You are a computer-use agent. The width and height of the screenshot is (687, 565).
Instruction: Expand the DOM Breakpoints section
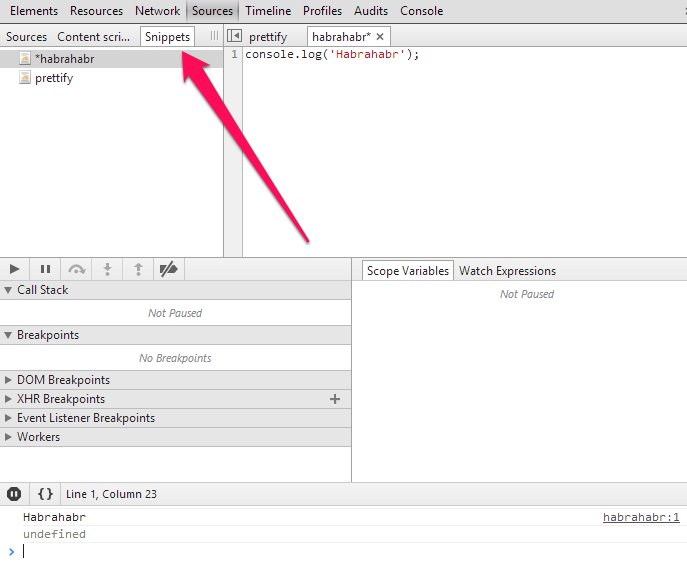tap(8, 380)
